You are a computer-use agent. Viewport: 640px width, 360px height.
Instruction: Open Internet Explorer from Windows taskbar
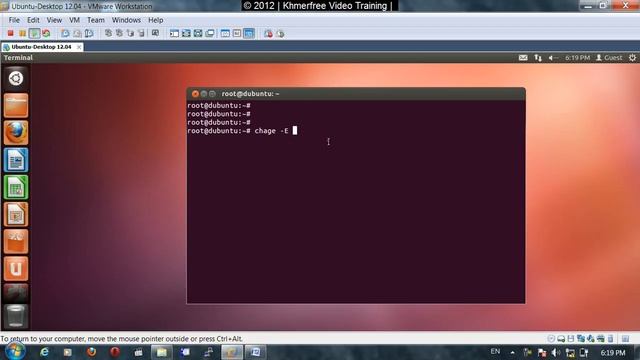(44, 352)
